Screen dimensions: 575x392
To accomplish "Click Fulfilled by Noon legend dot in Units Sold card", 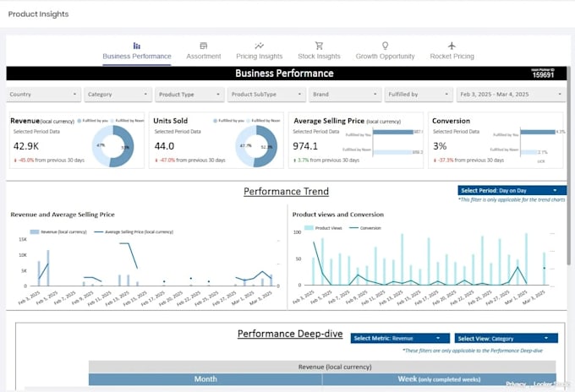I will (x=249, y=121).
